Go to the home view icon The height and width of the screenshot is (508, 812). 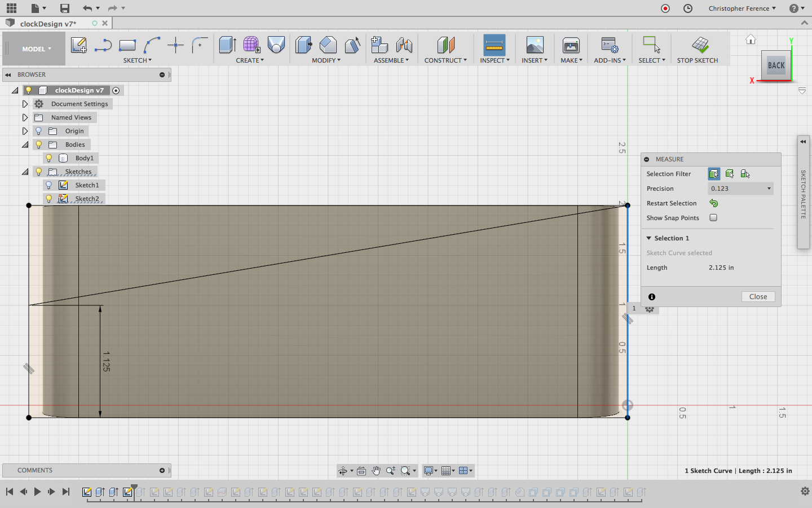[x=751, y=40]
